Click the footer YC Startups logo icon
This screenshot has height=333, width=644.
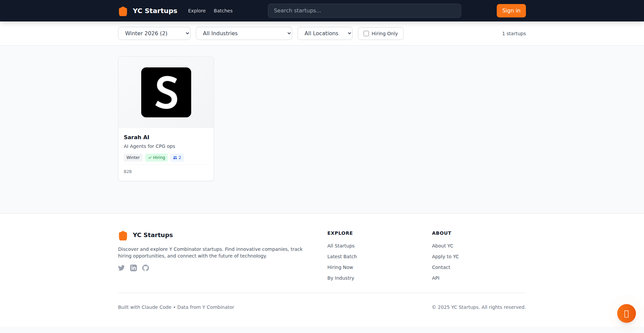(123, 235)
